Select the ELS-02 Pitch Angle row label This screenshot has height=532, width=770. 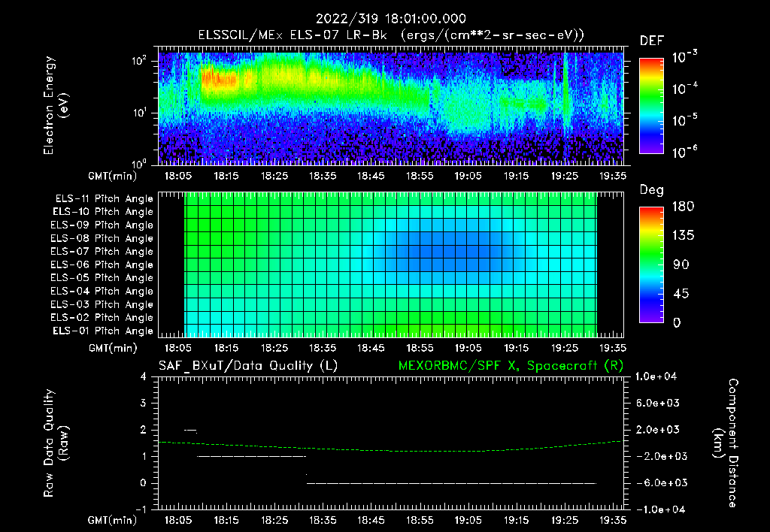102,318
